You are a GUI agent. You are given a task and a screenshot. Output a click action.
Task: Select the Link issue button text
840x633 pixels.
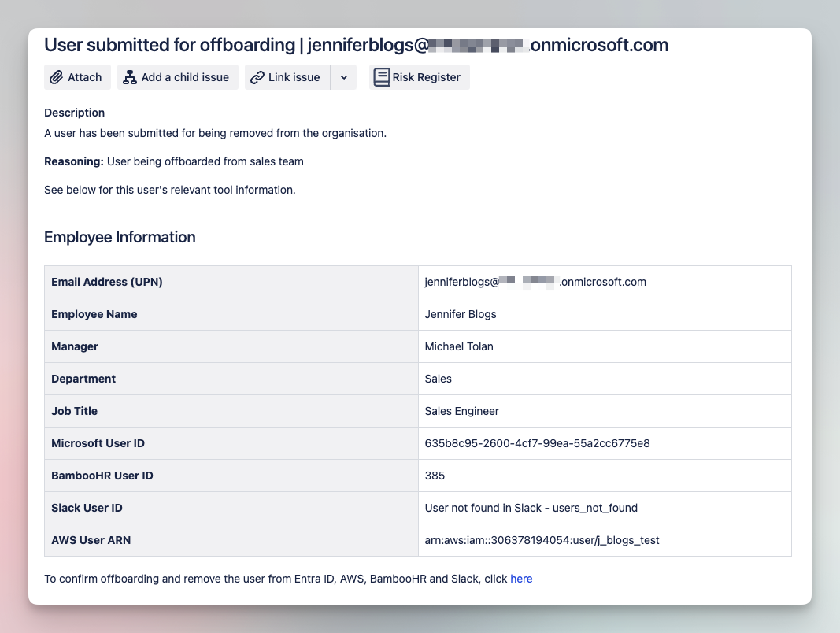[294, 77]
